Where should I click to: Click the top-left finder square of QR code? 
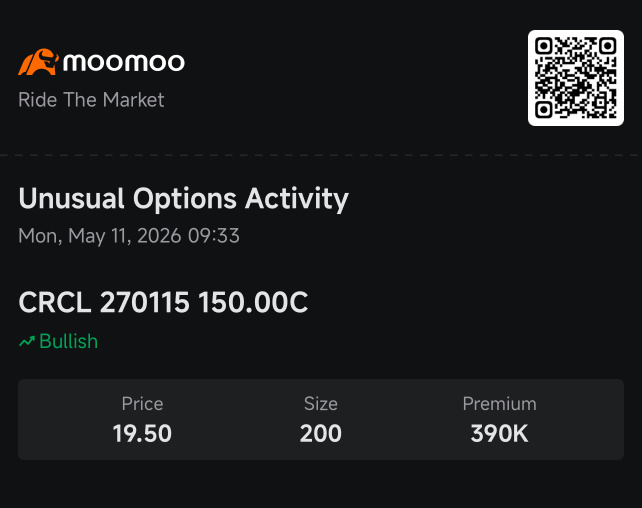pos(544,46)
